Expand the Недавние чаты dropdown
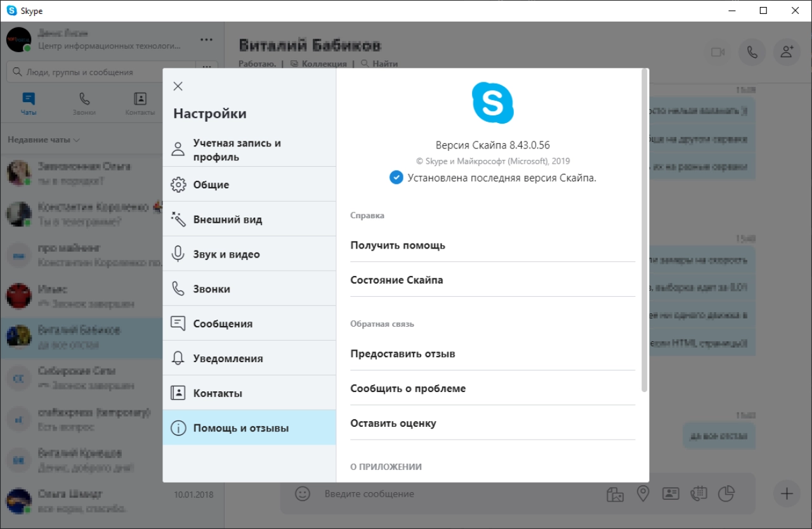Image resolution: width=812 pixels, height=529 pixels. point(44,140)
